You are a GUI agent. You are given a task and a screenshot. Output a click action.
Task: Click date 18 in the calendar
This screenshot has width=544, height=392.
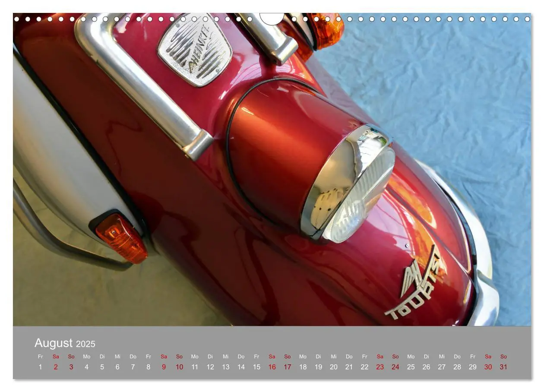tap(303, 367)
